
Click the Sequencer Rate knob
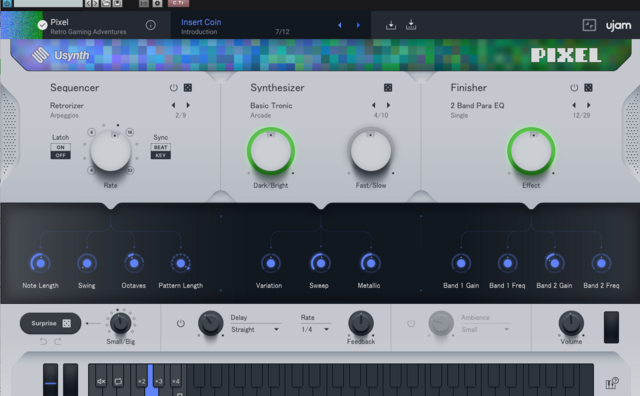click(111, 151)
